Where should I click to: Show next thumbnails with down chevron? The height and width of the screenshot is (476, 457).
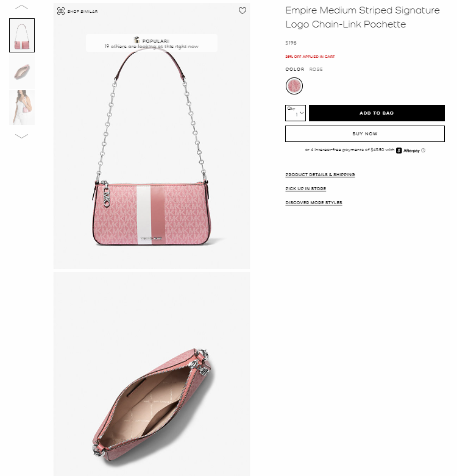click(21, 136)
